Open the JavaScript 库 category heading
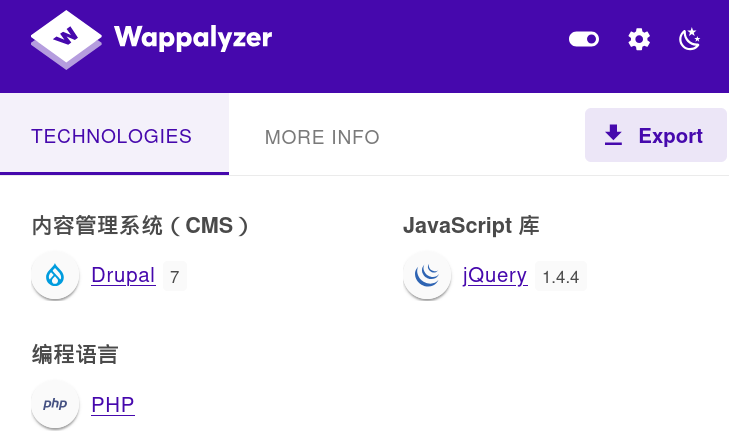Viewport: 729px width, 448px height. tap(471, 226)
